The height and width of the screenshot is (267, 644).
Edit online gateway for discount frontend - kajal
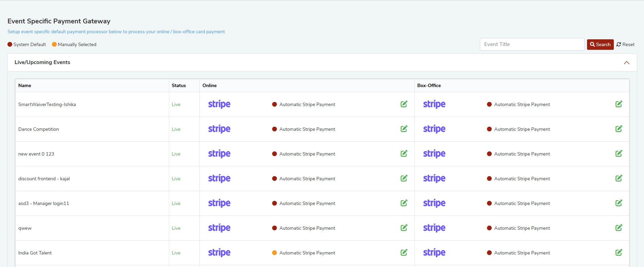point(404,178)
